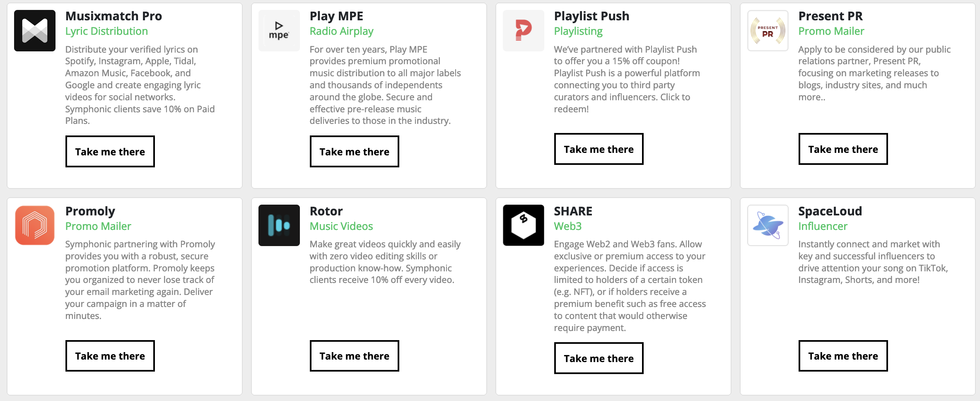Select the Lyric Distribution category label
The width and height of the screenshot is (980, 401).
pos(106,31)
